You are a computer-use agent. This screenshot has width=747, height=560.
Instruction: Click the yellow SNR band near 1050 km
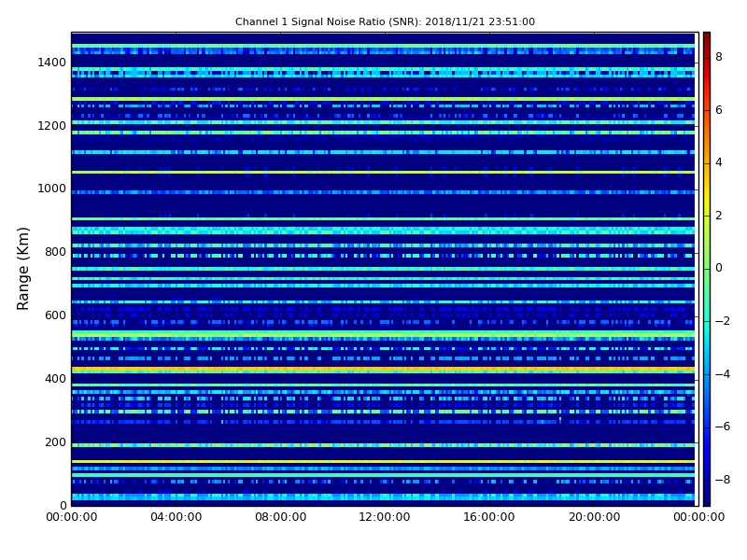383,172
